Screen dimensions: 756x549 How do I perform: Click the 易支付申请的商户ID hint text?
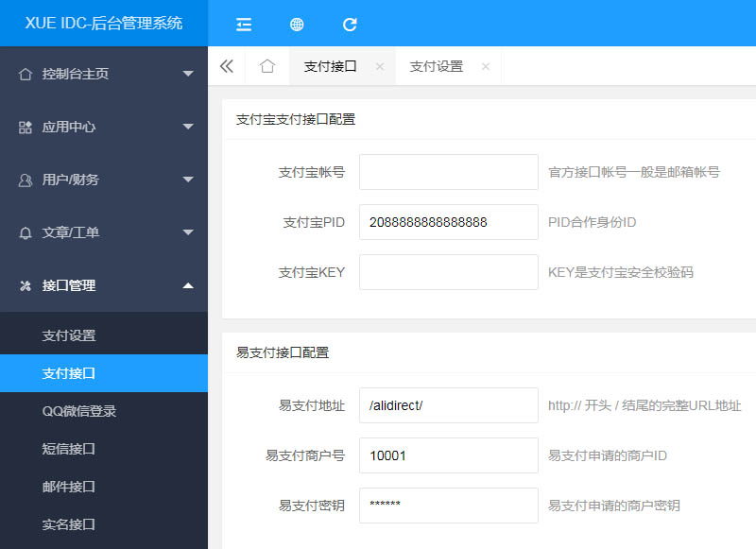[x=608, y=455]
